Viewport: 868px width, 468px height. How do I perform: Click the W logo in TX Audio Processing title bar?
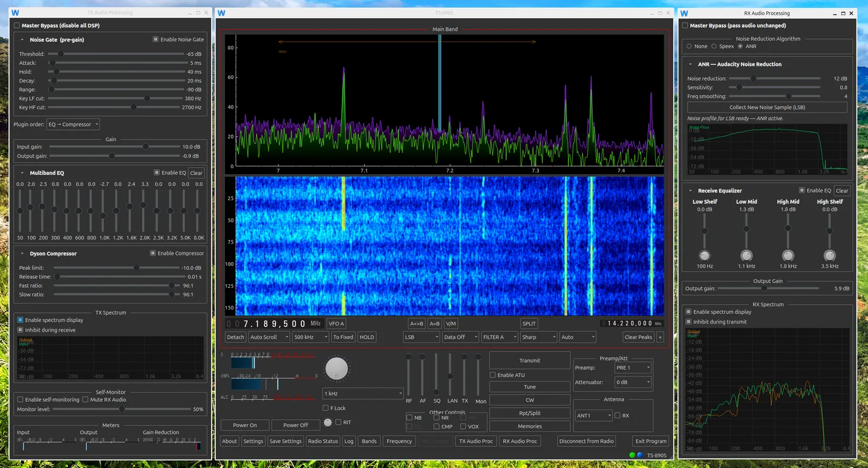tap(15, 13)
